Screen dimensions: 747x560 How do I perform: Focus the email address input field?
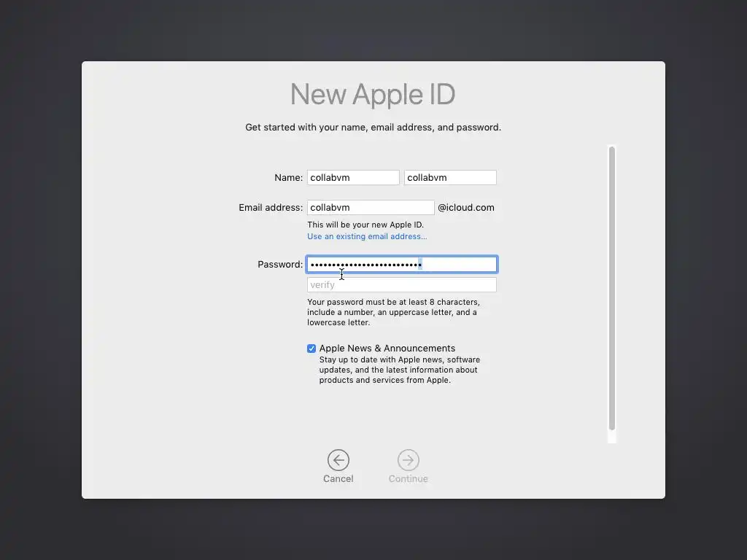pyautogui.click(x=371, y=208)
